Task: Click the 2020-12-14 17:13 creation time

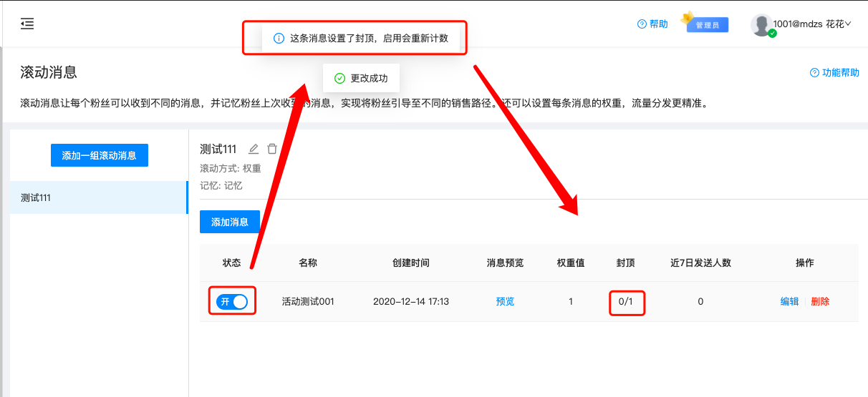Action: (x=411, y=302)
